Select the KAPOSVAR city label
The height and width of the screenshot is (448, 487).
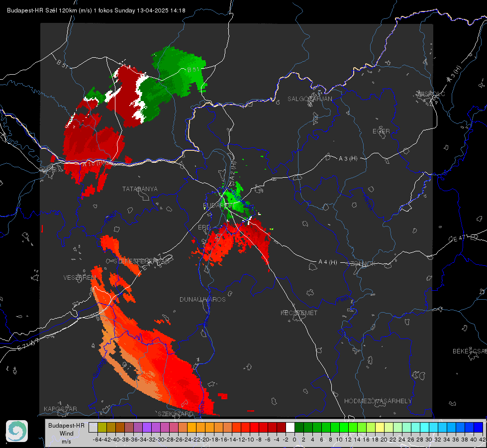click(60, 409)
